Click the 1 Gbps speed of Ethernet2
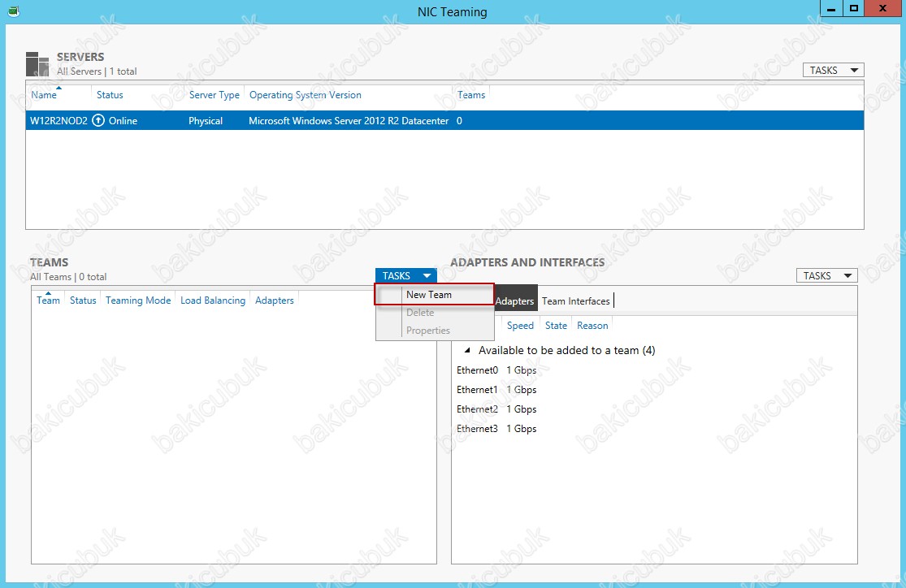 click(521, 409)
